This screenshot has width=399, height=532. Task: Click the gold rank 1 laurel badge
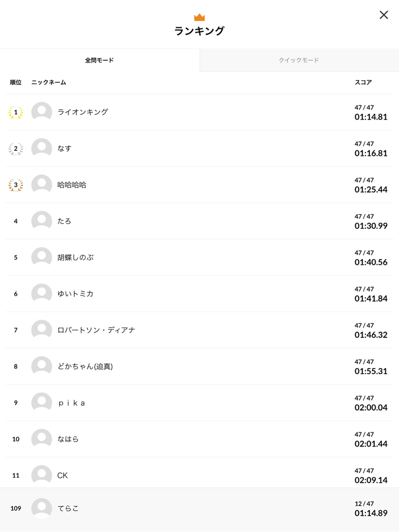16,112
